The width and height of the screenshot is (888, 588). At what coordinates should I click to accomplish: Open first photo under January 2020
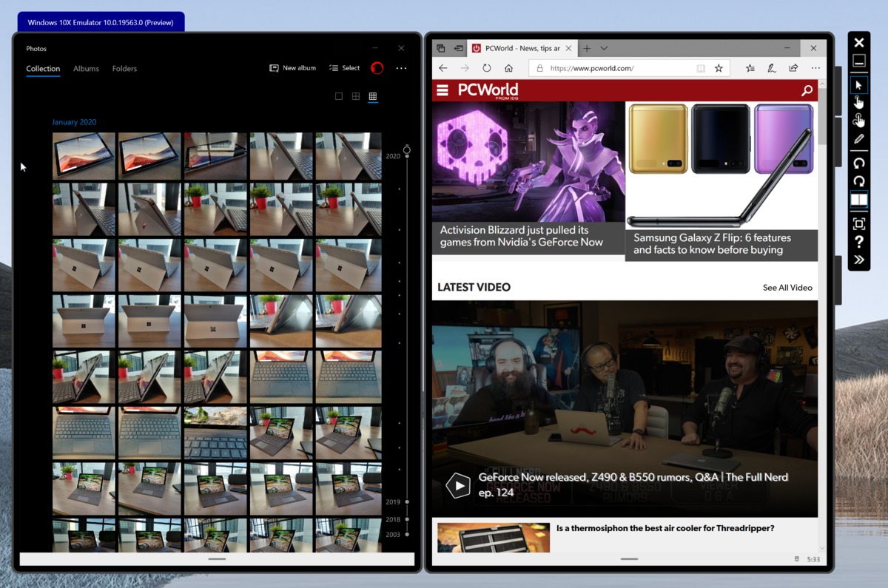(84, 156)
